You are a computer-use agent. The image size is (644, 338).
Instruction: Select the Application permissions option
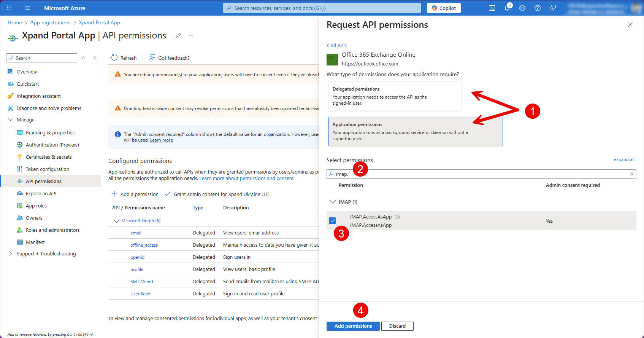tap(415, 131)
